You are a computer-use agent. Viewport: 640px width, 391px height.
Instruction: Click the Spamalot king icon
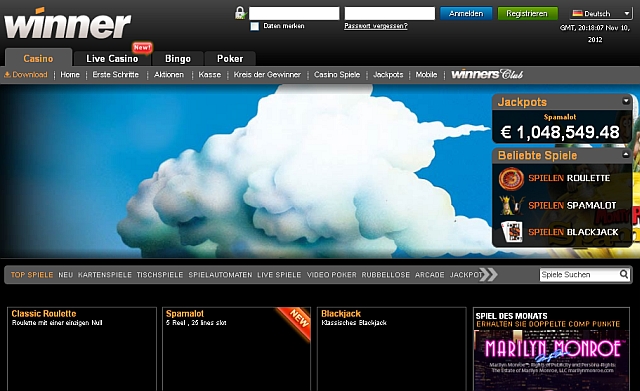point(511,205)
